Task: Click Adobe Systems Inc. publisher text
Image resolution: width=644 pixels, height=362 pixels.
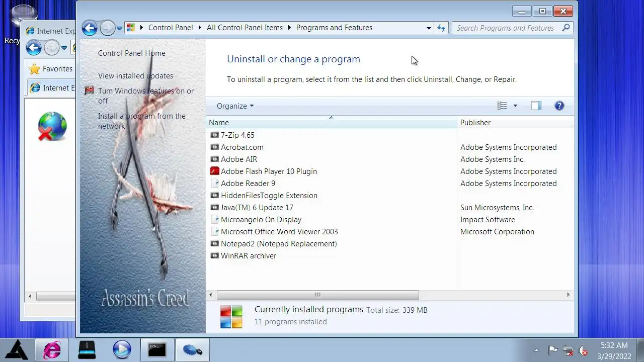Action: tap(493, 159)
